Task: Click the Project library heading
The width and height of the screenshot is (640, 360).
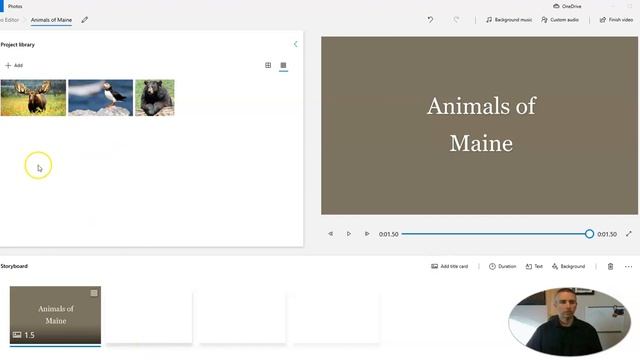Action: click(x=17, y=44)
